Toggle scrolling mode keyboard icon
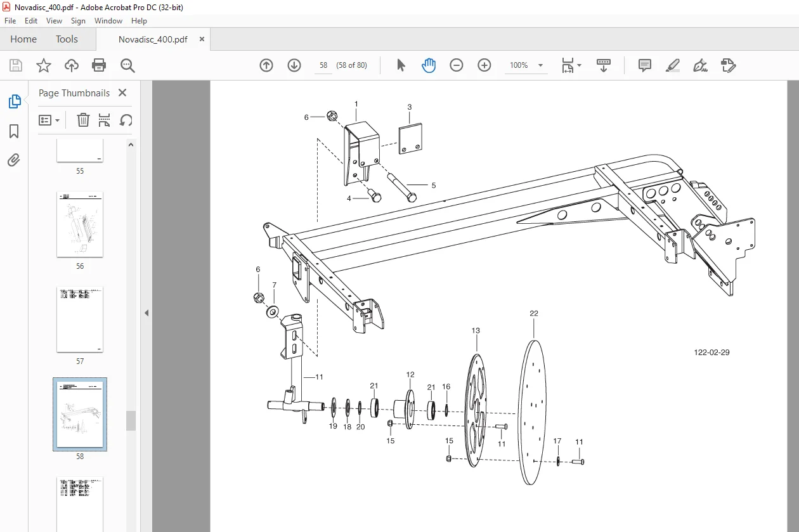The image size is (799, 532). tap(604, 65)
